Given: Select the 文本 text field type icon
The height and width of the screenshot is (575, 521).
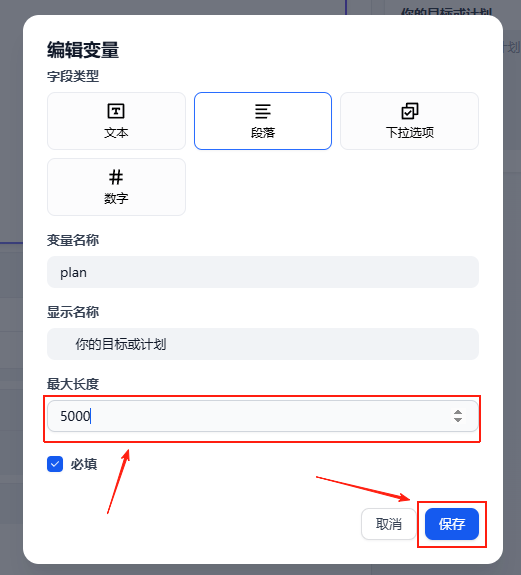Looking at the screenshot, I should 116,111.
